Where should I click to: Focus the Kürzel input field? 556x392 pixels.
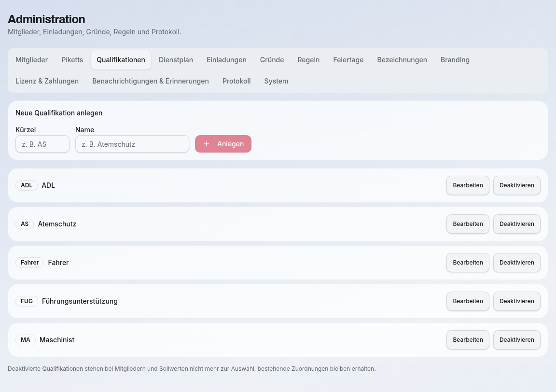coord(42,144)
